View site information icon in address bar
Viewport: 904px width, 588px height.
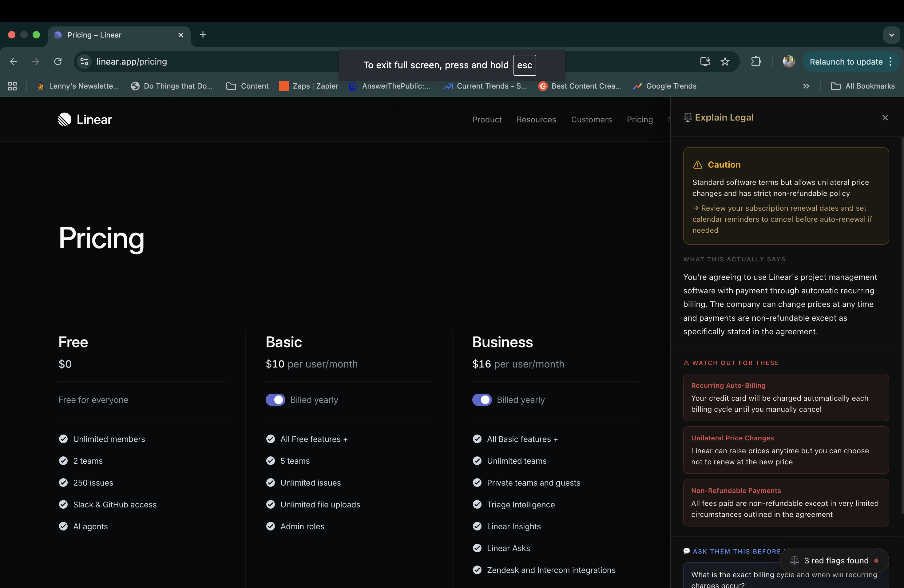[84, 62]
